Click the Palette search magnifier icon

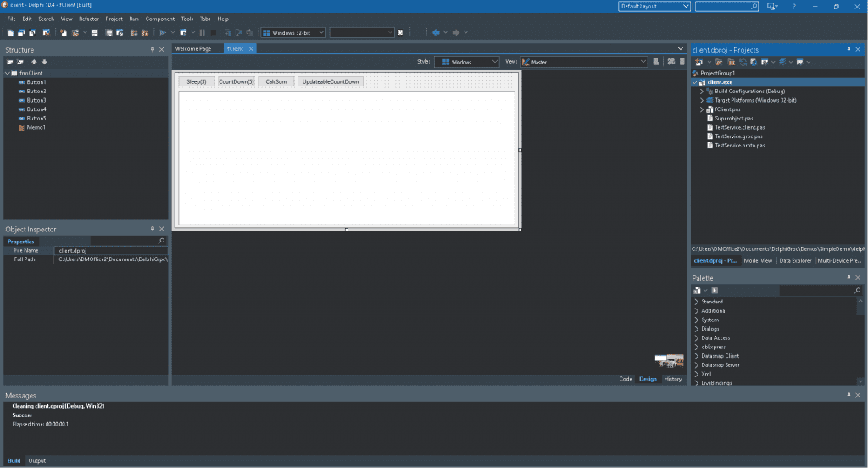[858, 290]
